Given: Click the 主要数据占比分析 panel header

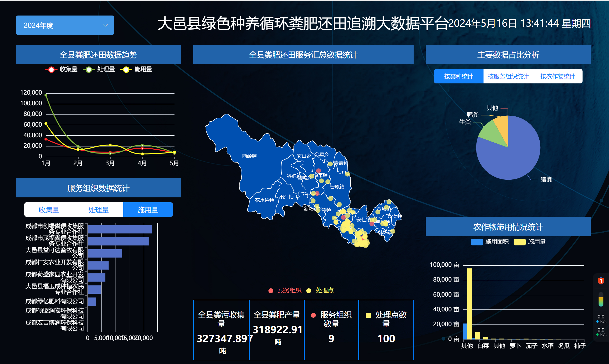Looking at the screenshot, I should [x=508, y=55].
